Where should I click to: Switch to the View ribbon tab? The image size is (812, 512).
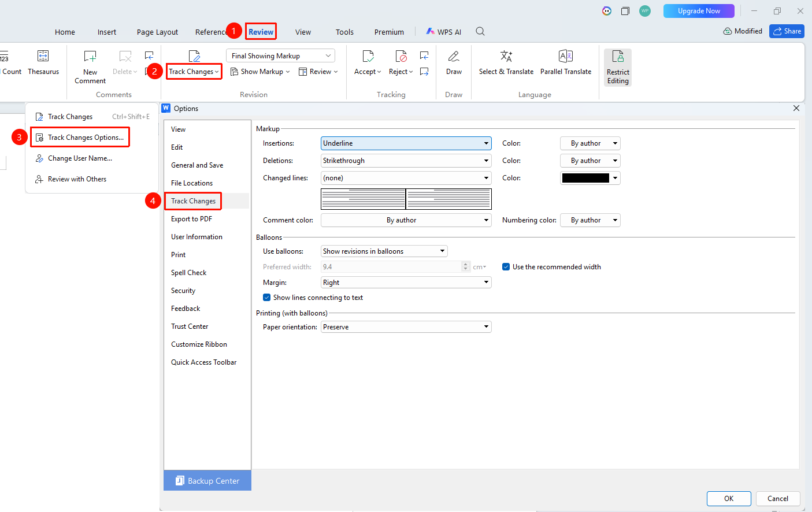point(303,32)
